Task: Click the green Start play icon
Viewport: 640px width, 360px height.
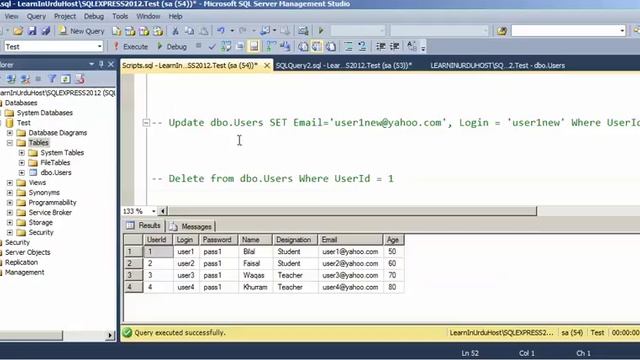Action: [x=321, y=31]
